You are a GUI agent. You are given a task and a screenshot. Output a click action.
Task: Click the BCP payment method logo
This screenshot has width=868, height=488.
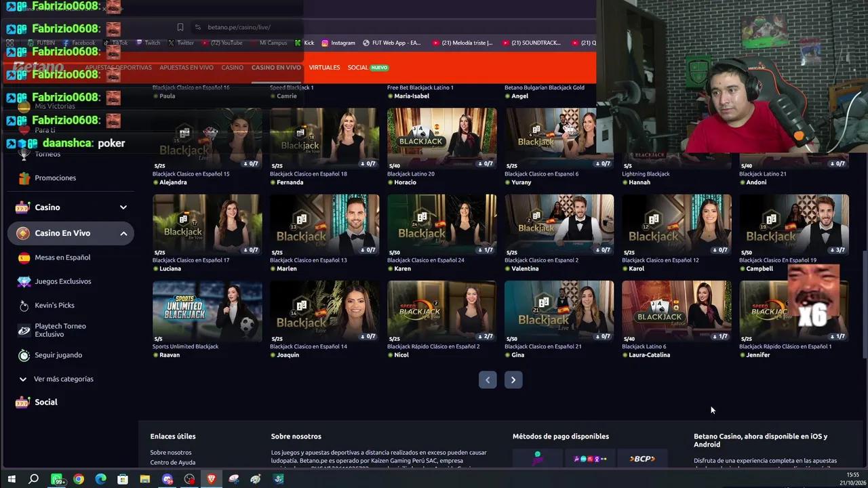click(x=642, y=459)
